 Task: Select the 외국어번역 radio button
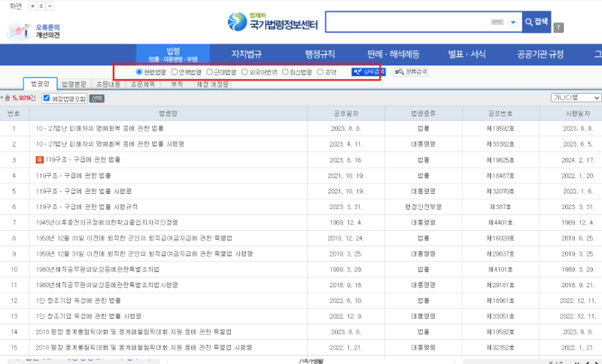pyautogui.click(x=245, y=71)
